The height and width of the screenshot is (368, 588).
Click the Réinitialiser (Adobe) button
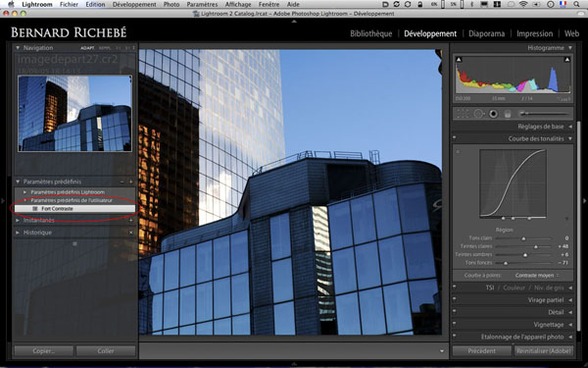click(544, 351)
